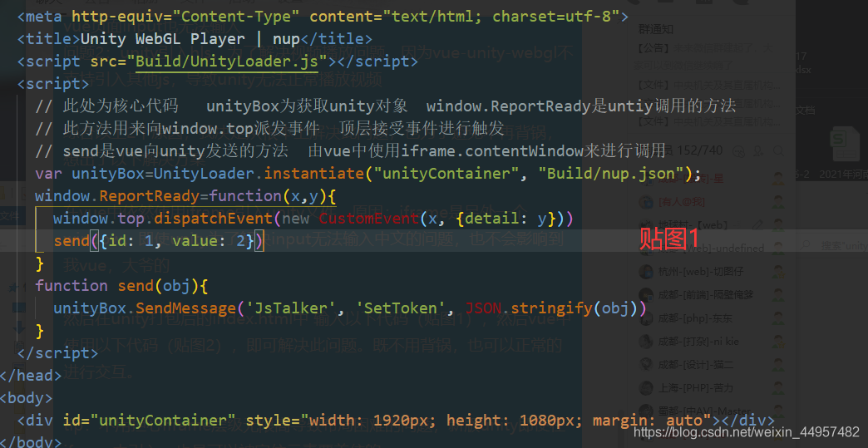The width and height of the screenshot is (868, 448).
Task: Click the unityBox.SendMessage('JsTalker', 'SetToken' line
Action: (x=350, y=308)
